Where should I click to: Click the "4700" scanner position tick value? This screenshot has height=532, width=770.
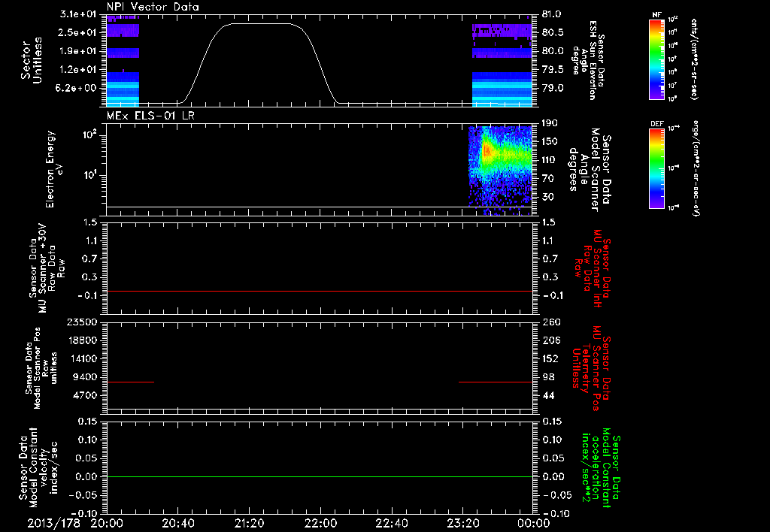(84, 395)
